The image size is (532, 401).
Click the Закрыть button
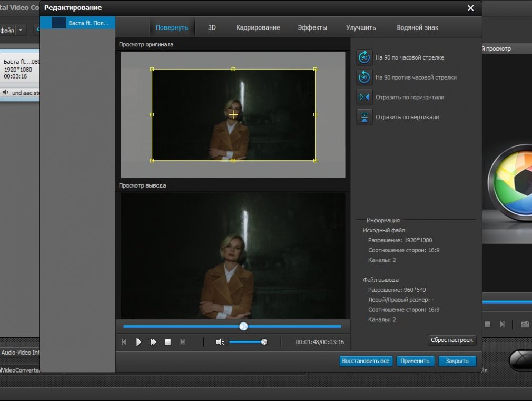coord(457,361)
